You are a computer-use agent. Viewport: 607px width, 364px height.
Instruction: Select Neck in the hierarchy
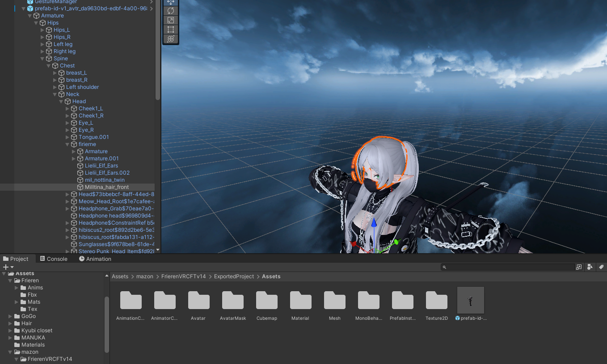point(72,94)
